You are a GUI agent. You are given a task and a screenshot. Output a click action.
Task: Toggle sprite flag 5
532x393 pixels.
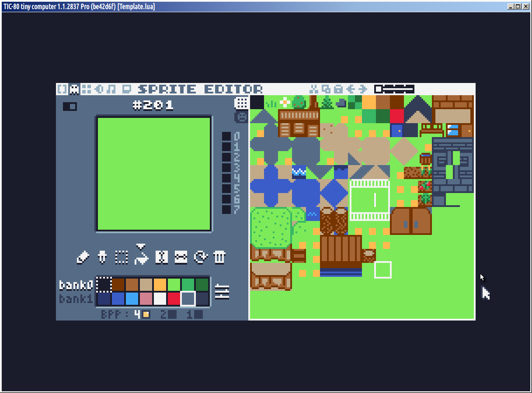[226, 189]
